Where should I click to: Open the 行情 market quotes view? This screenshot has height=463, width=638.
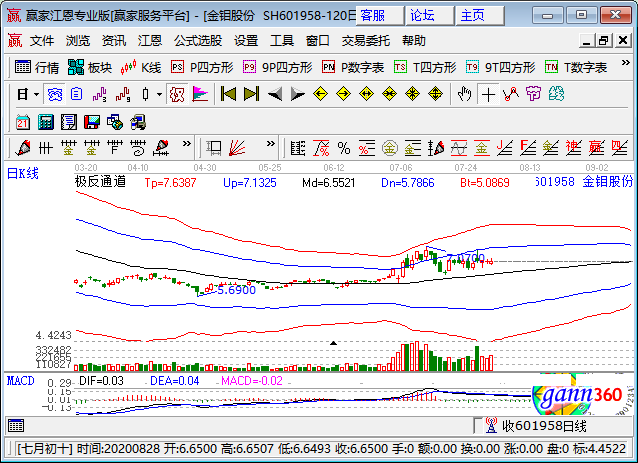[37, 67]
